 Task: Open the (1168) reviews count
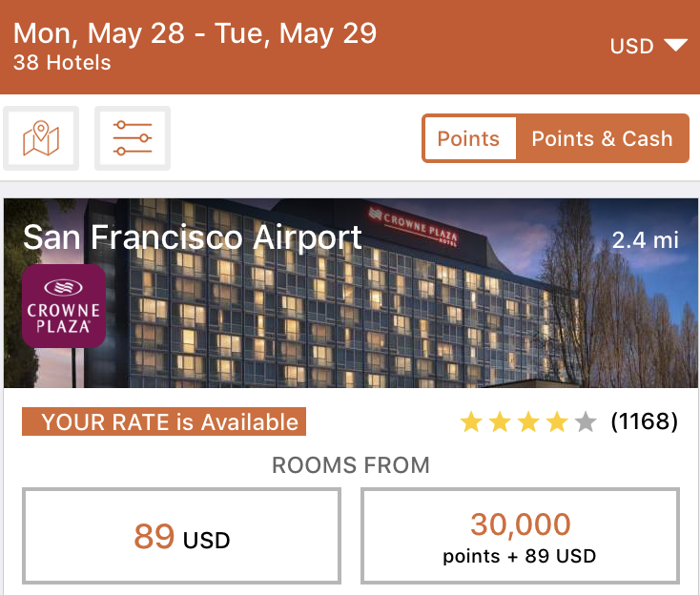tap(645, 421)
